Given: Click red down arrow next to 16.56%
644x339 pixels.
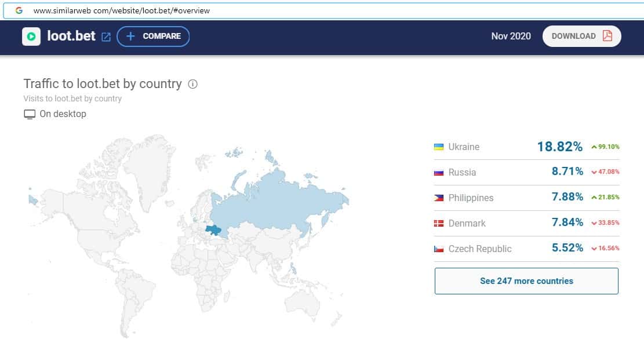Looking at the screenshot, I should [594, 249].
